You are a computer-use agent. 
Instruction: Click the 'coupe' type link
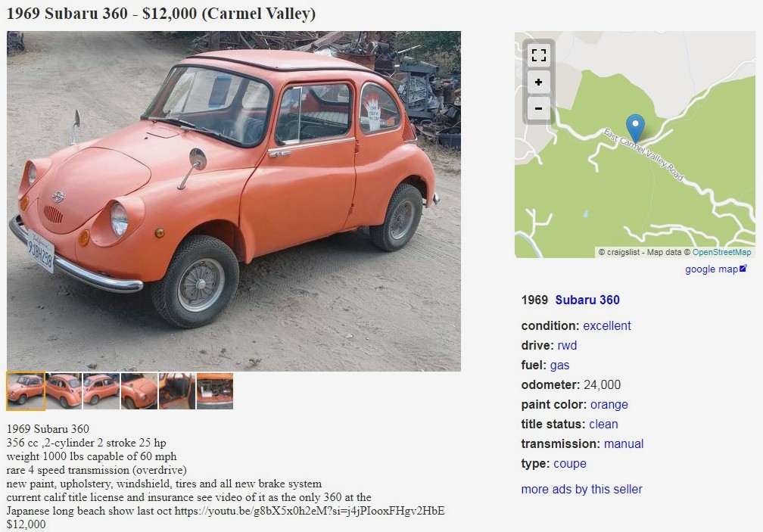point(570,463)
